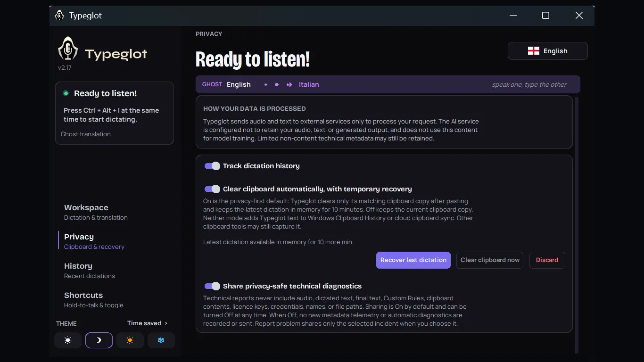
Task: Click the arrow icons between English and Italian
Action: [x=278, y=85]
